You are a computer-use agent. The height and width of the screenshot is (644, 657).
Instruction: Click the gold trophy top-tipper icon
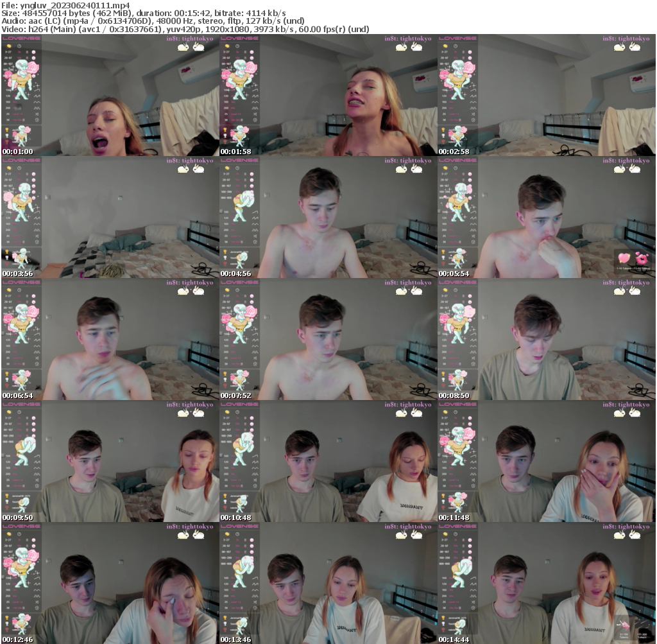click(6, 129)
